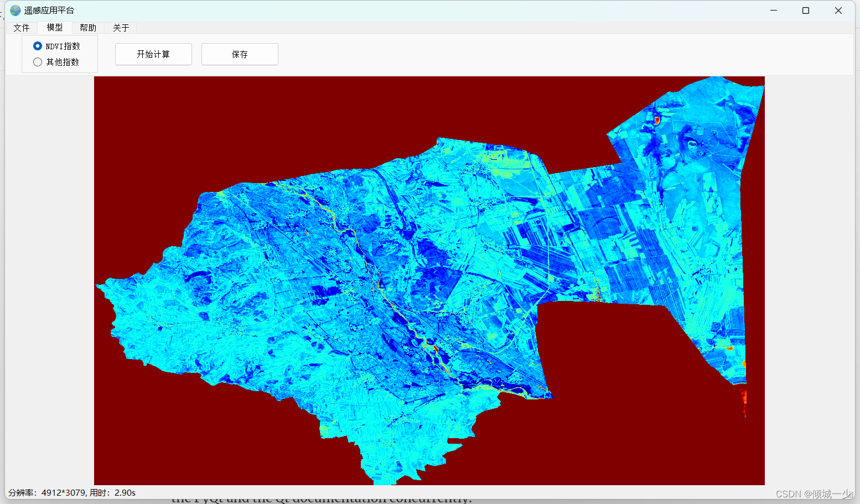Viewport: 860px width, 504px height.
Task: Minimize the 遥感应用平台 window
Action: tap(774, 11)
